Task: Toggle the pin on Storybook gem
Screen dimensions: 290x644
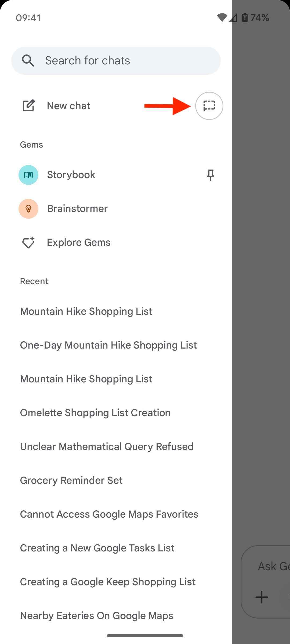Action: pyautogui.click(x=211, y=175)
